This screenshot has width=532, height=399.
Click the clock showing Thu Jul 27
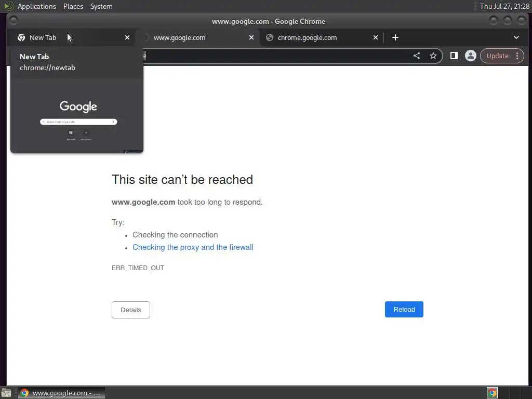(504, 6)
